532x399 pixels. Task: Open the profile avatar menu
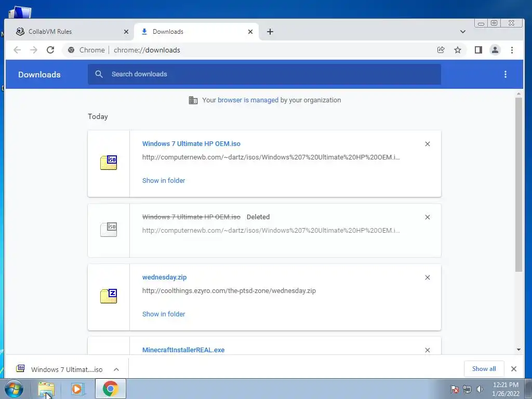(495, 50)
